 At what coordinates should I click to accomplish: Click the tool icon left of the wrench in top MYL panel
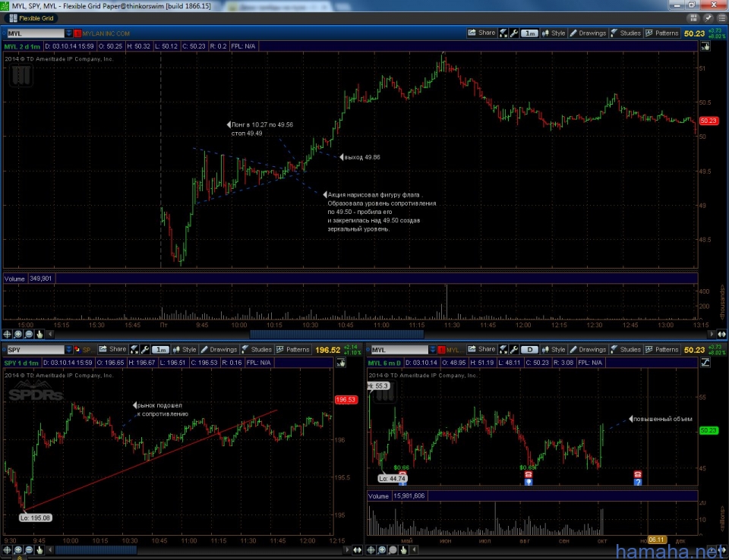click(503, 33)
